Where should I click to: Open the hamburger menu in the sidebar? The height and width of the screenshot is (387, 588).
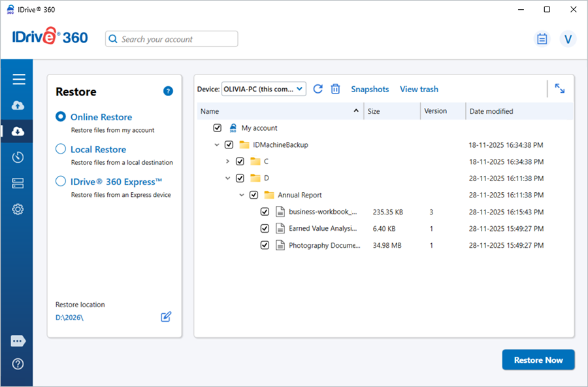(18, 79)
